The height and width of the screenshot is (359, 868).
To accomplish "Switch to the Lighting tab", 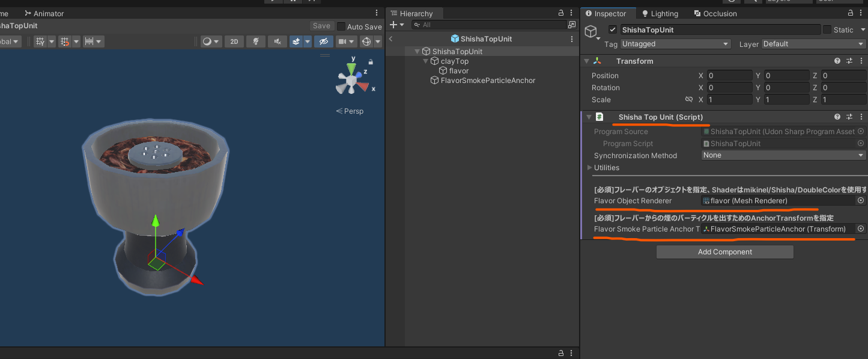I will 660,13.
